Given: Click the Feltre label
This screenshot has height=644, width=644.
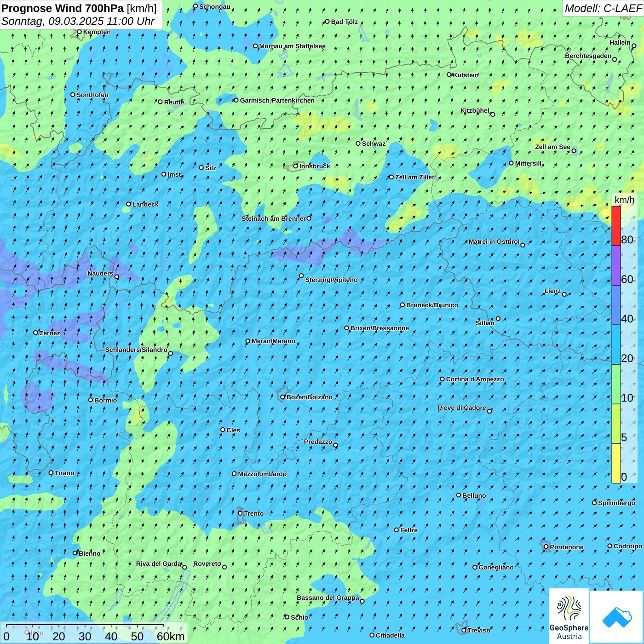Looking at the screenshot, I should (x=409, y=530).
